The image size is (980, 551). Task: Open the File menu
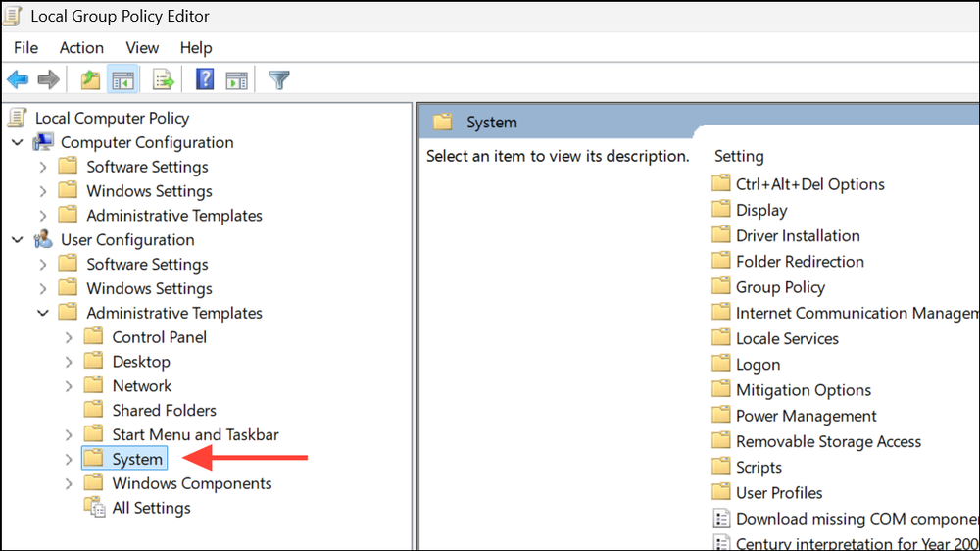tap(26, 47)
